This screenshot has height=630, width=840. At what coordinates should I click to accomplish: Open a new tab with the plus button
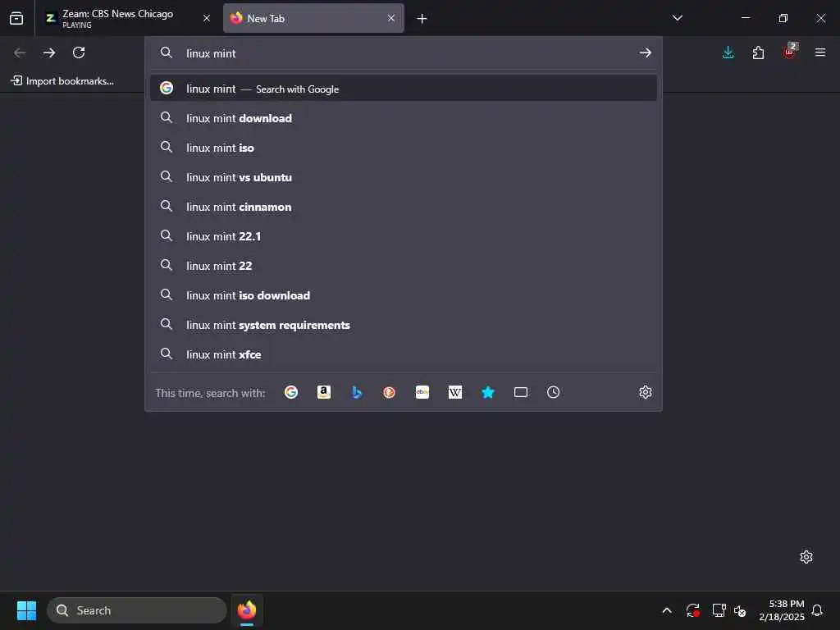[x=422, y=19]
